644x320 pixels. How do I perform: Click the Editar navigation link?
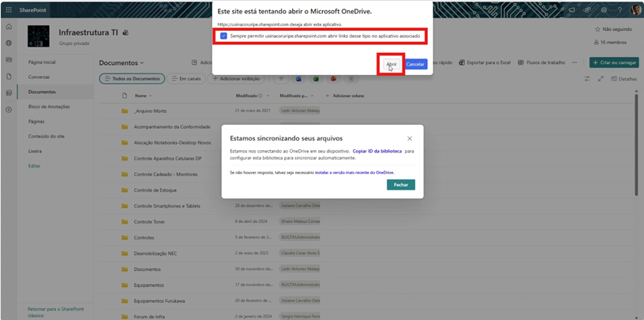pyautogui.click(x=35, y=166)
